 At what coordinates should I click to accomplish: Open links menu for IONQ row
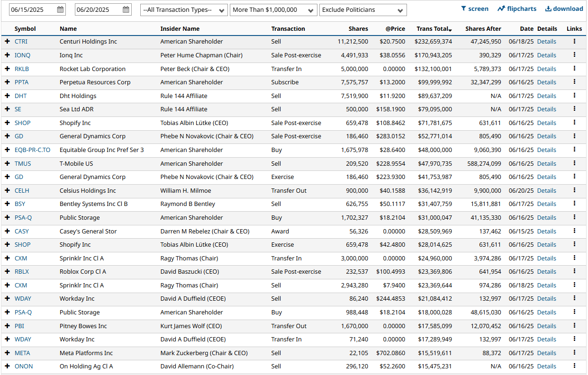tap(574, 55)
